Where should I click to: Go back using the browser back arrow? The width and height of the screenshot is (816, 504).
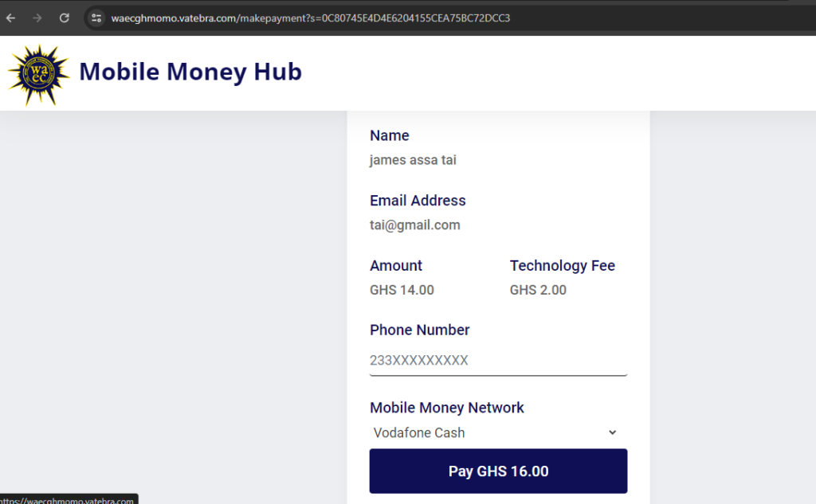click(11, 18)
